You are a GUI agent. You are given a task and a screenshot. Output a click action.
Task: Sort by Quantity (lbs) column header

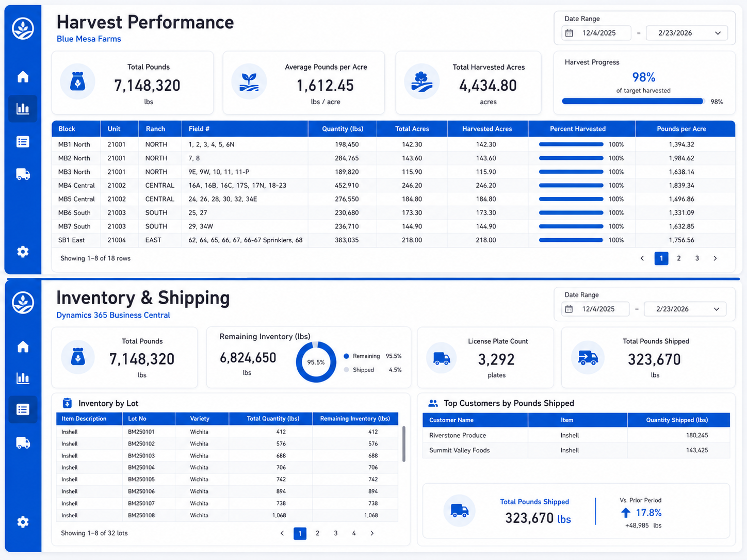343,129
